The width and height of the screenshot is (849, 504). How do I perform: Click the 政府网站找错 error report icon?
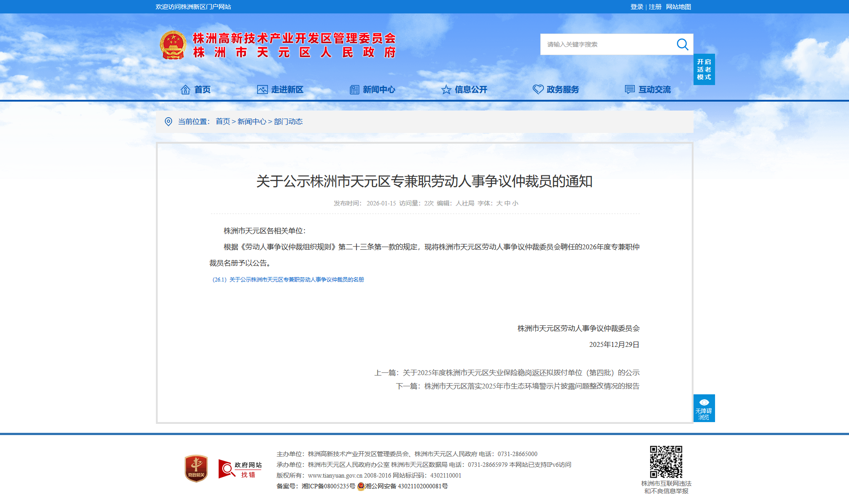(240, 469)
